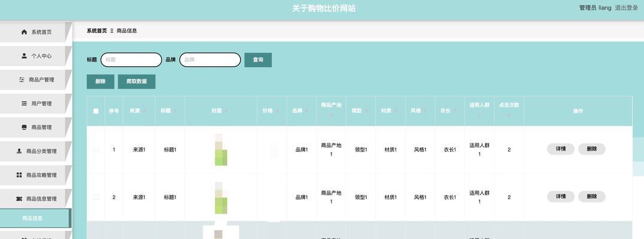Sort the table by 适用人群 column arrow

tap(479, 115)
